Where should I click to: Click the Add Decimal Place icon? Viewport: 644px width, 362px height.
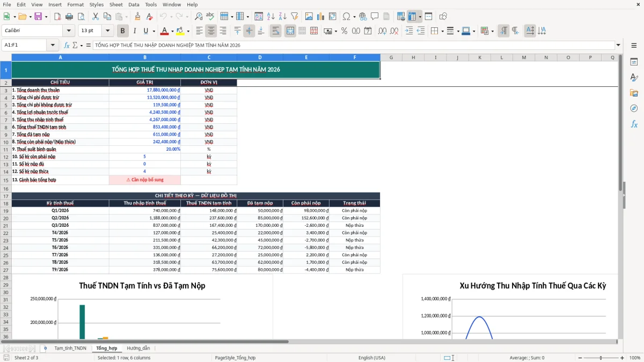(x=382, y=31)
